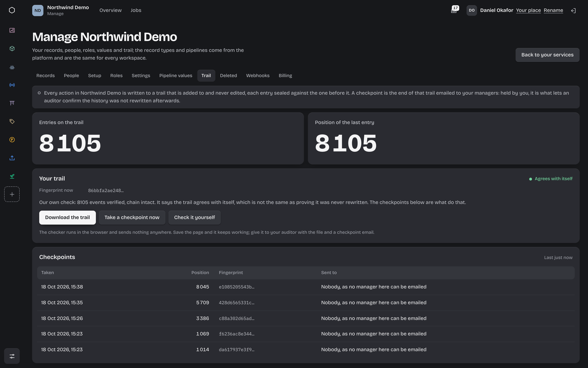Open the green sprout service icon
588x368 pixels.
tap(12, 176)
